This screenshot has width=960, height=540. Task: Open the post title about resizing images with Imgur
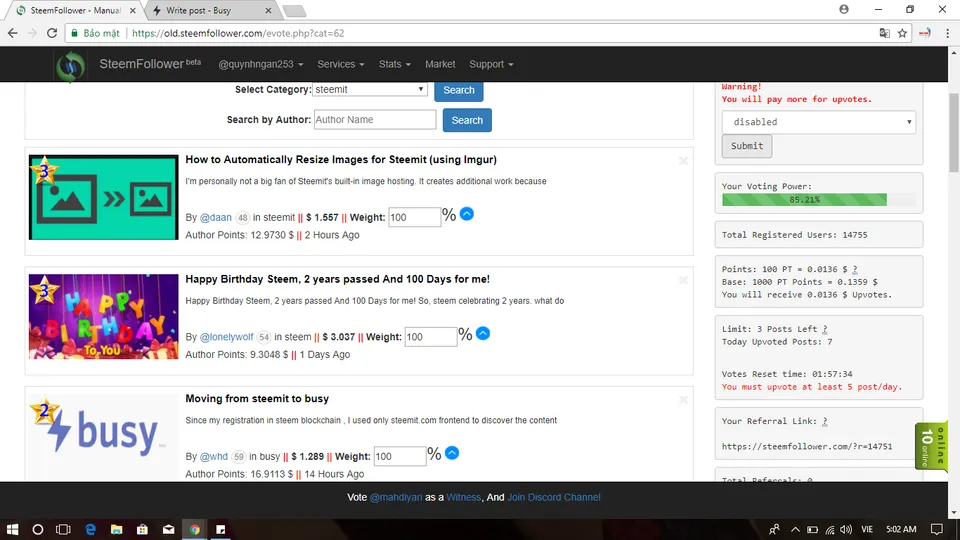341,159
